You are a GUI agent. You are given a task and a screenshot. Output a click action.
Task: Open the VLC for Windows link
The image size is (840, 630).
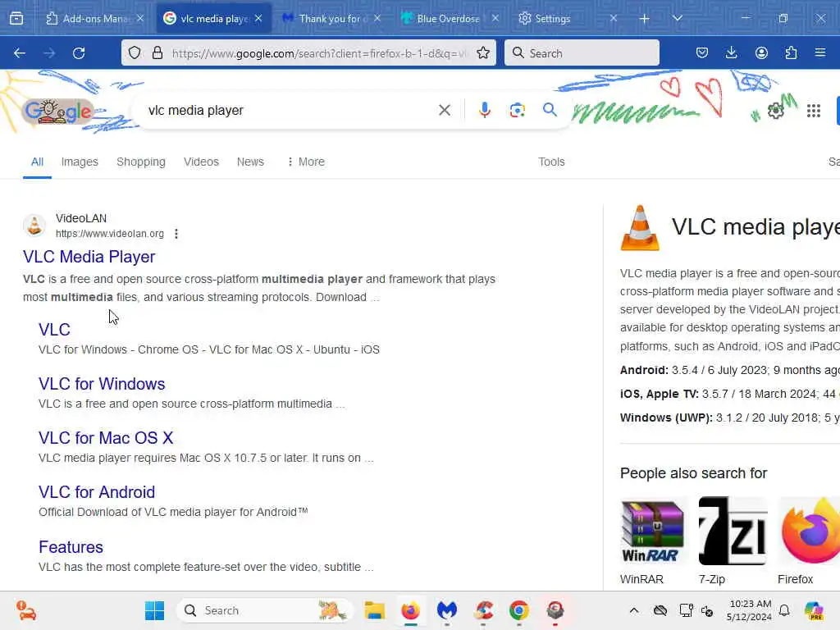(x=102, y=384)
